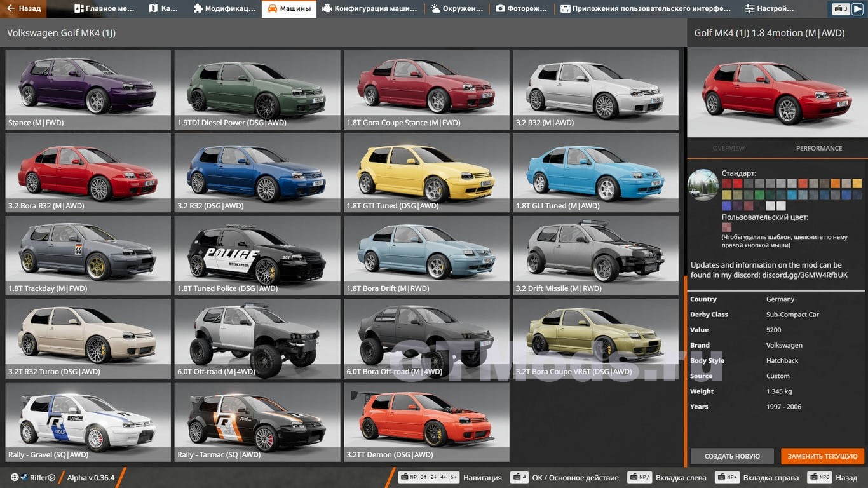868x488 pixels.
Task: Select the green 1.9TDI Diesel Power configuration
Action: coord(257,90)
